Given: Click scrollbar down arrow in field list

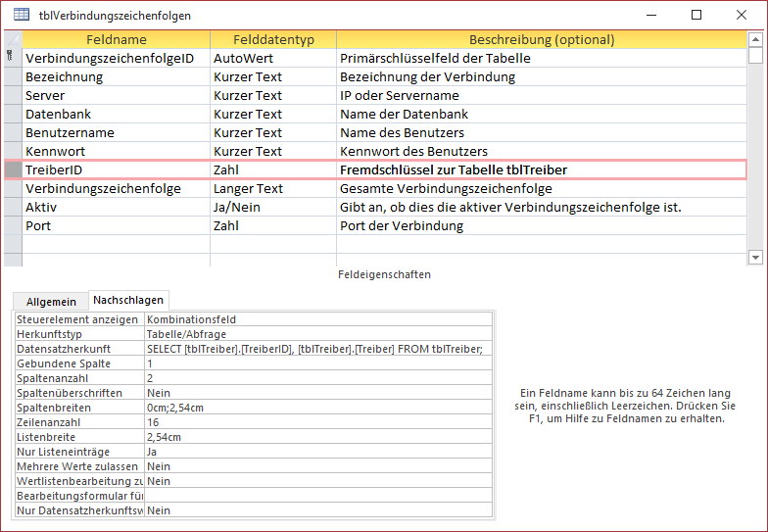Looking at the screenshot, I should click(756, 257).
